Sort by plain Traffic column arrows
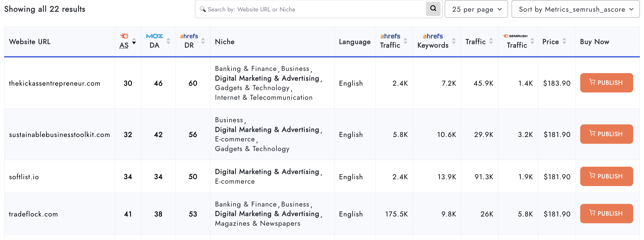This screenshot has height=240, width=644. [x=491, y=41]
